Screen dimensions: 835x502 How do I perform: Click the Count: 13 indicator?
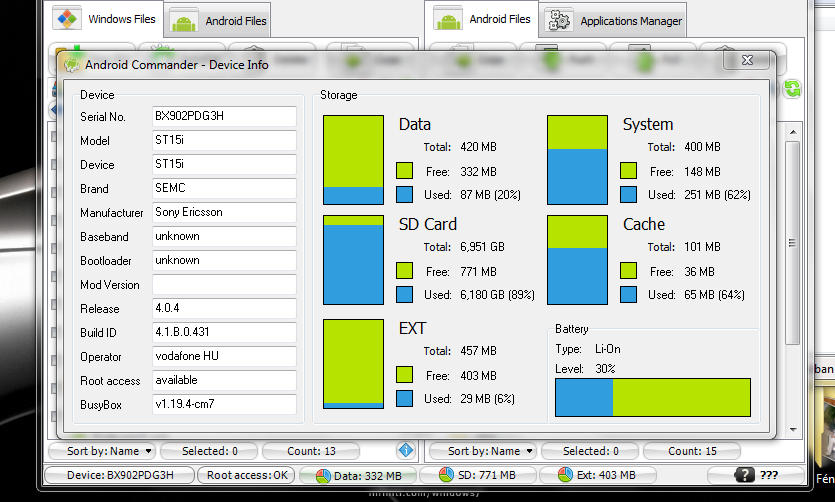(x=311, y=451)
